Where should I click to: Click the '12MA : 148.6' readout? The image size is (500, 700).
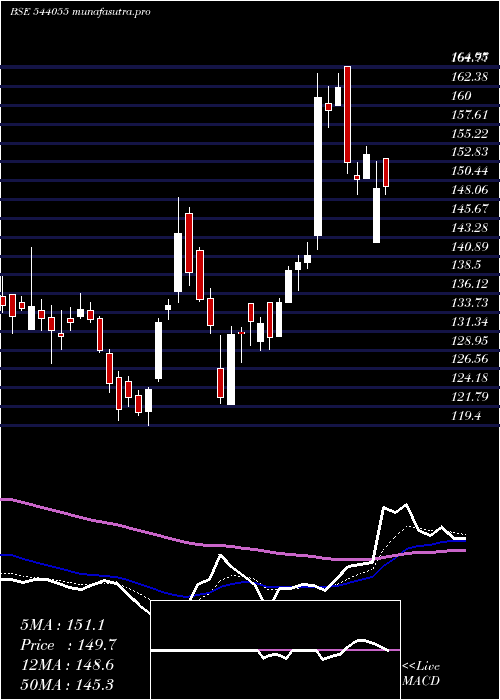67,665
